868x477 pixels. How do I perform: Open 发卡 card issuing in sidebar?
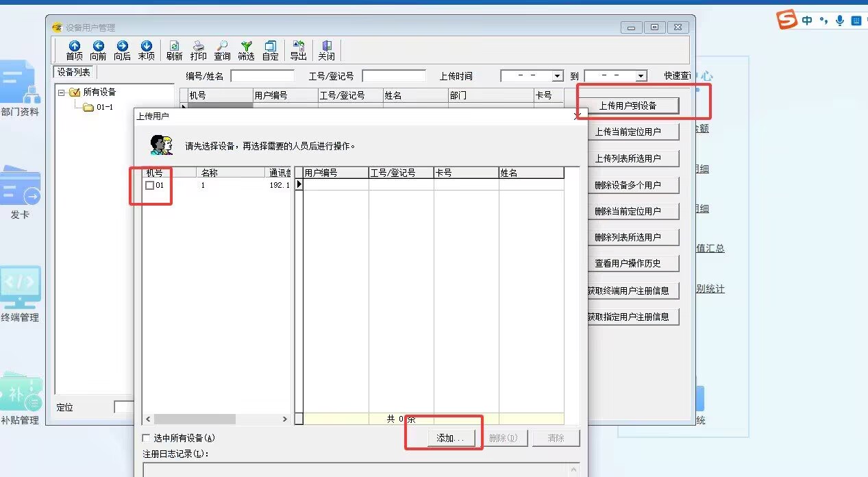[x=20, y=192]
